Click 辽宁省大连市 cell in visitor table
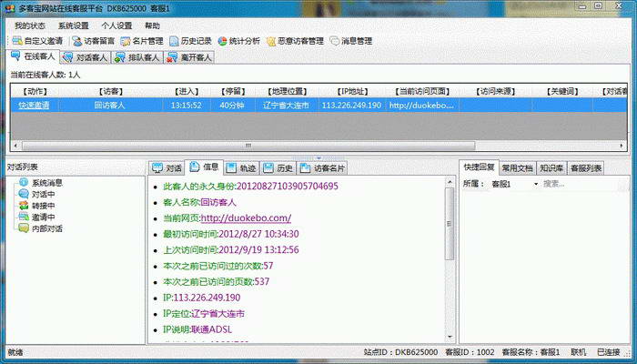Viewport: 637px width, 364px height. point(286,106)
